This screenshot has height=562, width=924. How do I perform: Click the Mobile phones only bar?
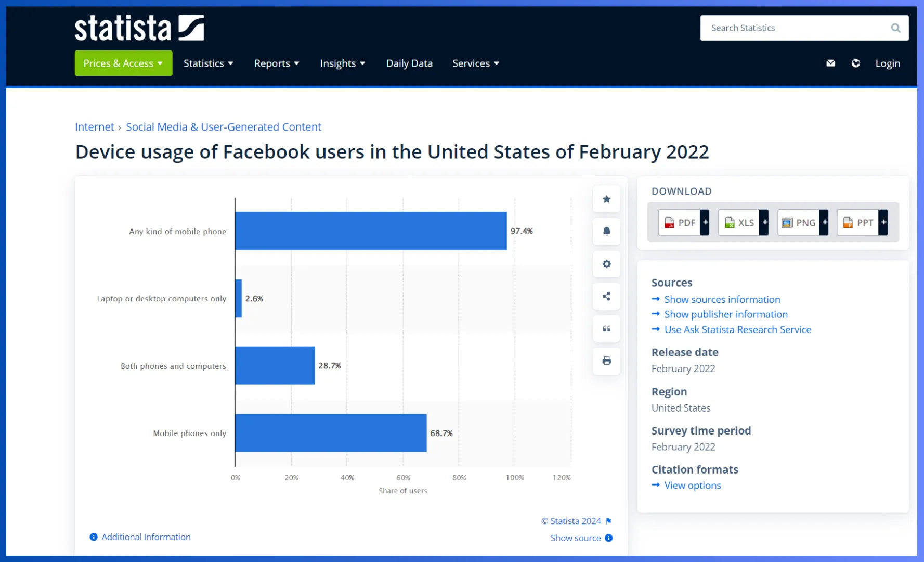331,433
